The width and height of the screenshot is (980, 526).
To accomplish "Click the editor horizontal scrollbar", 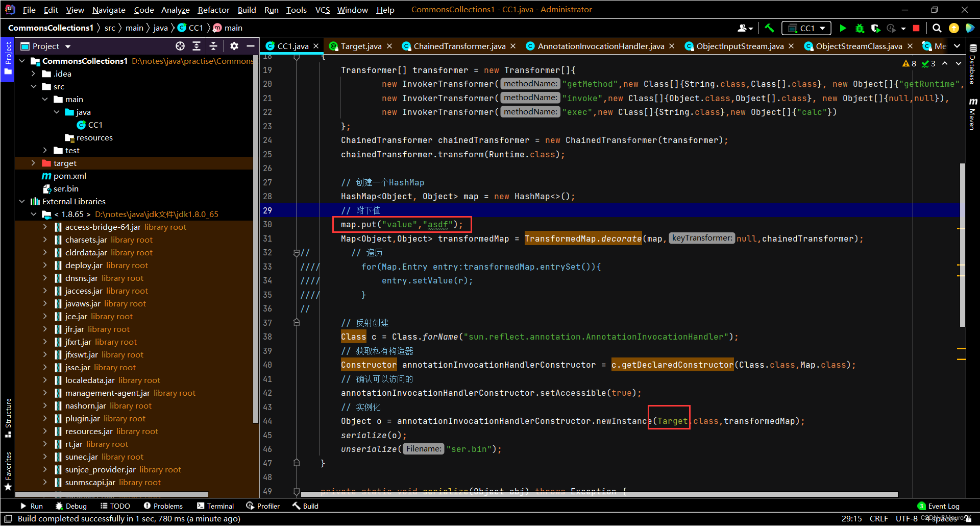I will pos(599,494).
